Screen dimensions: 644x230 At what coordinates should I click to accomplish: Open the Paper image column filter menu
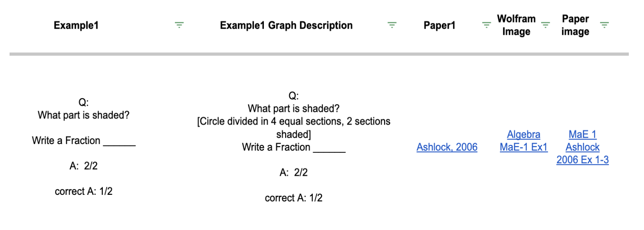pos(604,26)
